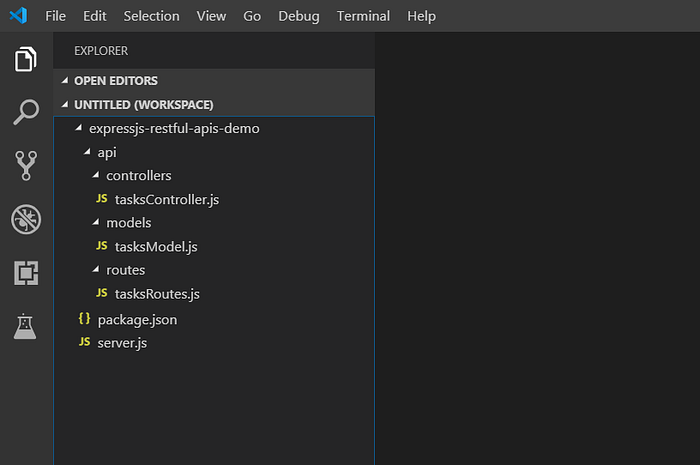The width and height of the screenshot is (700, 465).
Task: Click the UNTITLED (WORKSPACE) header text
Action: 144,105
